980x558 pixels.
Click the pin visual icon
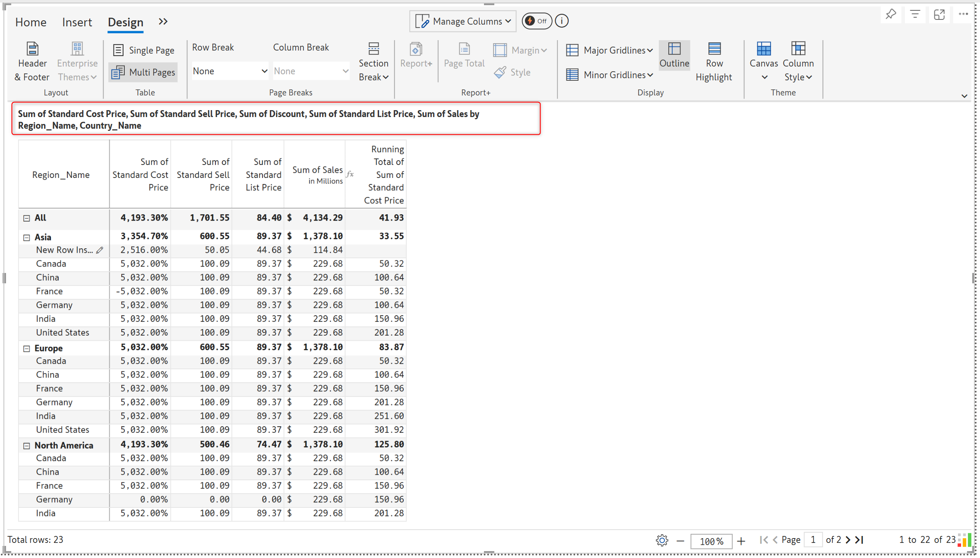(x=890, y=15)
